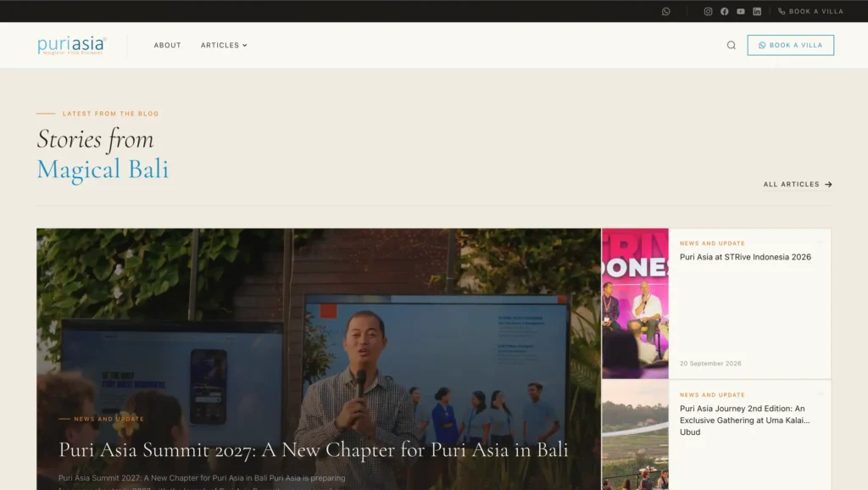Click the Stories from Magical Bali heading
Image resolution: width=868 pixels, height=490 pixels.
[x=103, y=154]
